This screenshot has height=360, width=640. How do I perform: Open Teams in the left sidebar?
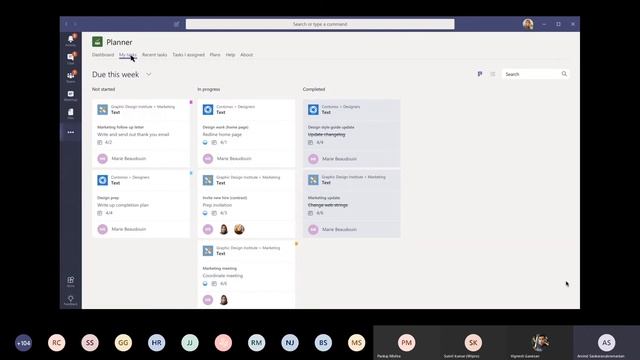pyautogui.click(x=71, y=77)
